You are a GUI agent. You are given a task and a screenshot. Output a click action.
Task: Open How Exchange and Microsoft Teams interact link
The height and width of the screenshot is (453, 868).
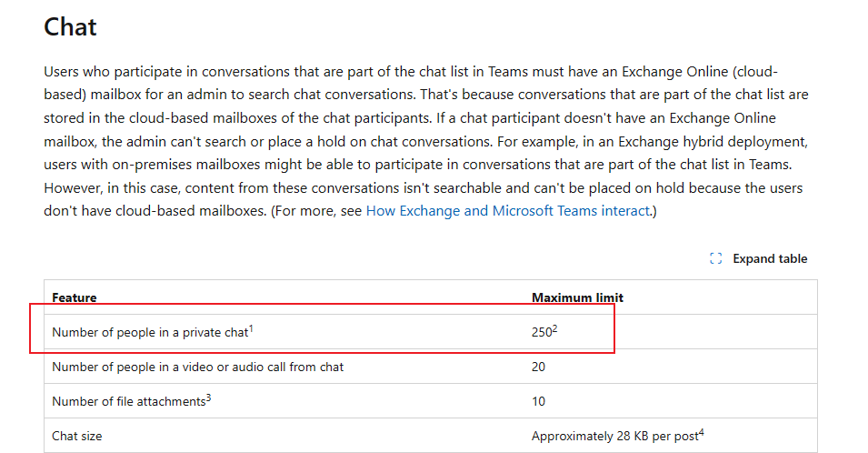coord(507,211)
